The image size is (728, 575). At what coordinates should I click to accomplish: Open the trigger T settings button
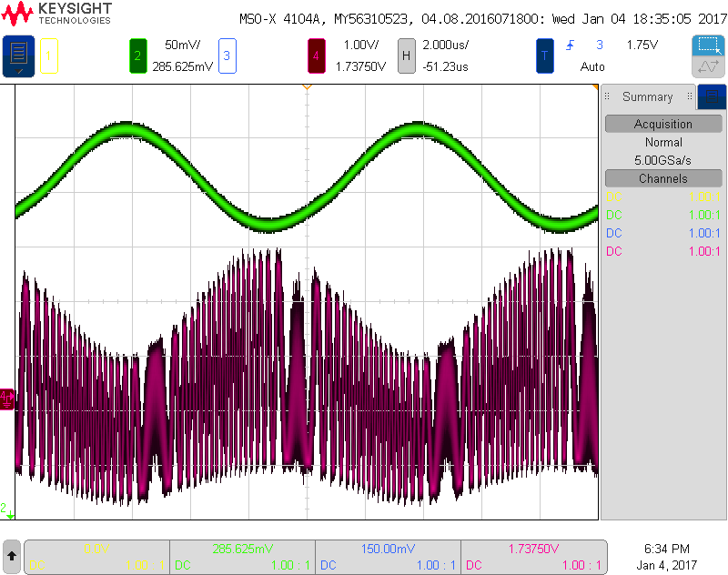pos(544,56)
